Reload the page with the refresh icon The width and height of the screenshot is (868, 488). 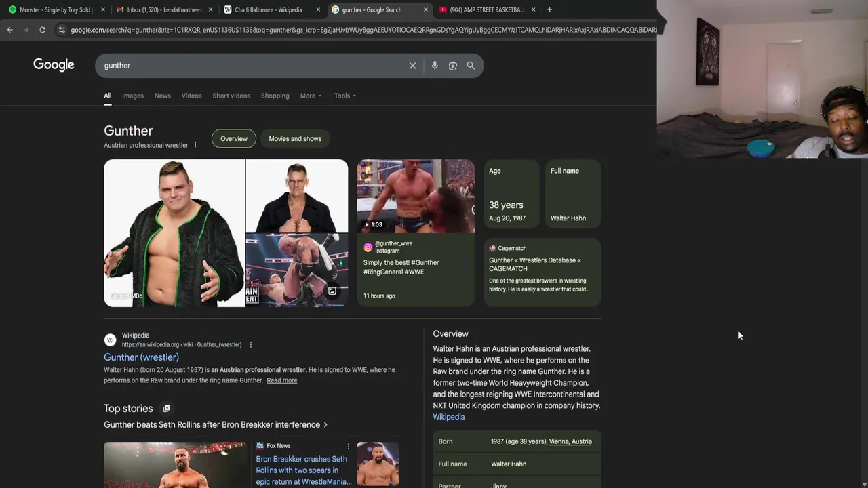click(x=42, y=30)
